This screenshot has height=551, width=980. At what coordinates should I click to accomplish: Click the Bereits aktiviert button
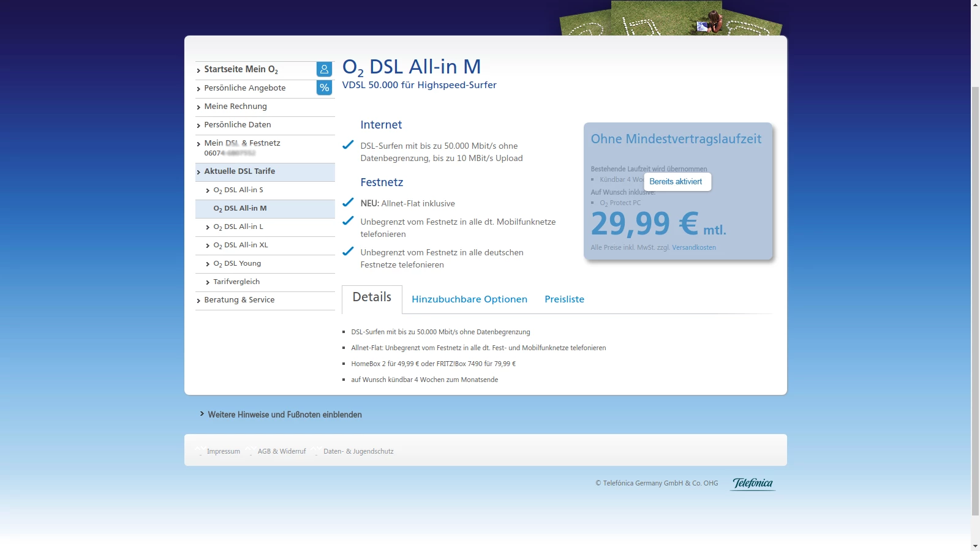tap(677, 182)
